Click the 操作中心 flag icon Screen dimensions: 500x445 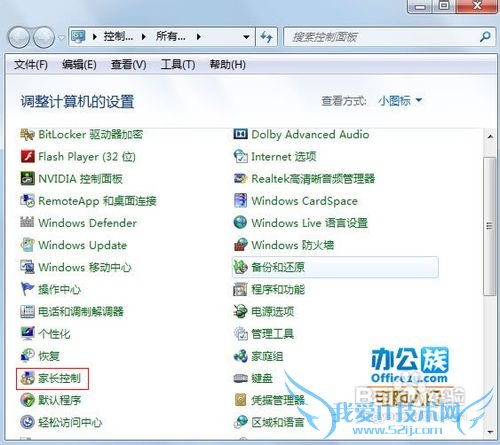coord(27,289)
